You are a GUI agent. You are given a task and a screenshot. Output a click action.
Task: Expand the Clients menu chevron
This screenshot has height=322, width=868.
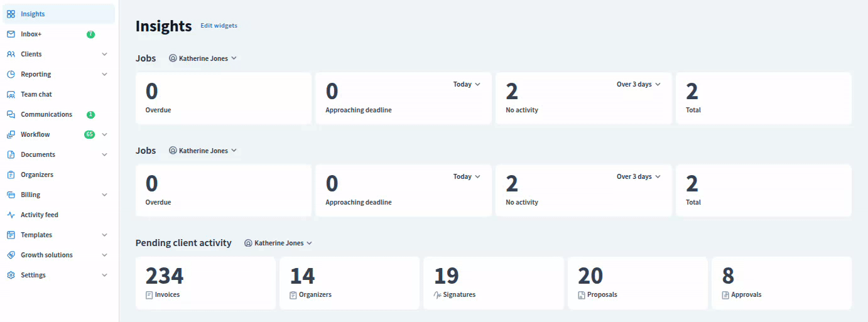[104, 54]
